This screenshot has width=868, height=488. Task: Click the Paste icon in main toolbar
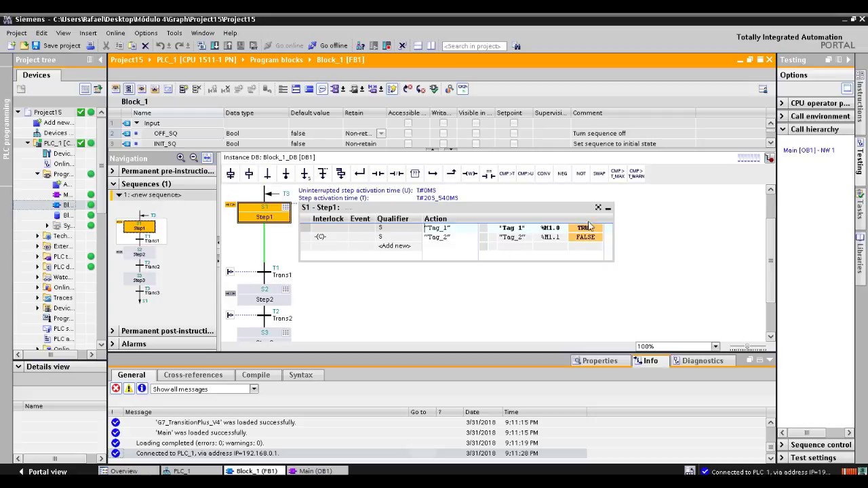133,45
